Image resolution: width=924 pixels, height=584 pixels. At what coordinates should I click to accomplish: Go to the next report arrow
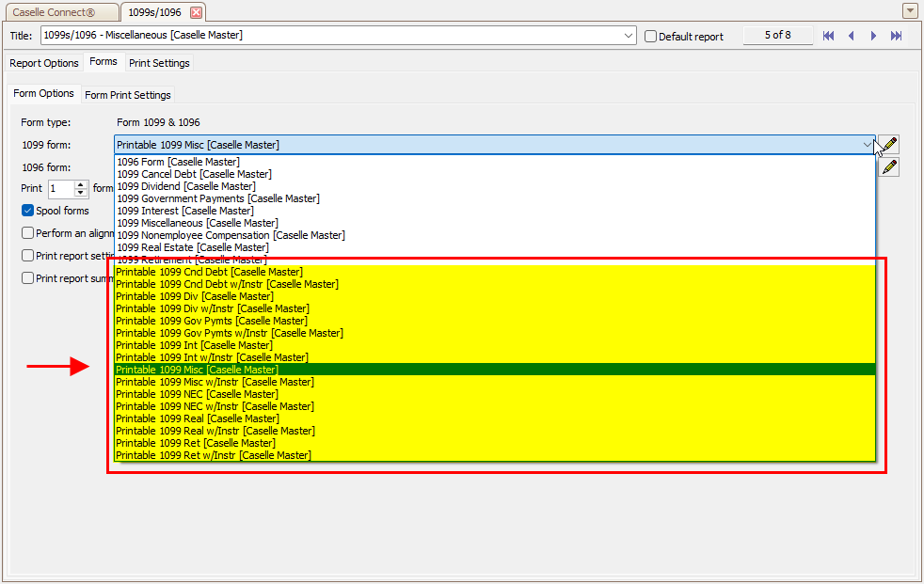874,36
